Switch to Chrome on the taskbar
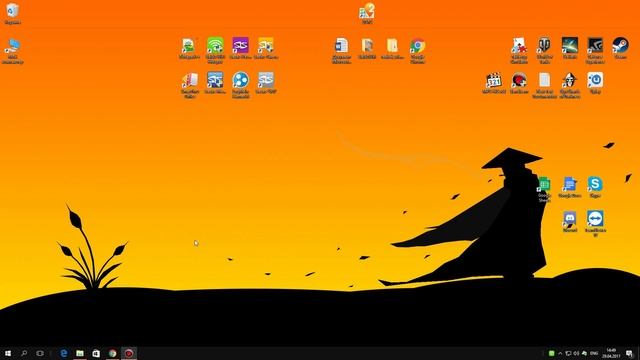The width and height of the screenshot is (640, 360). tap(112, 353)
